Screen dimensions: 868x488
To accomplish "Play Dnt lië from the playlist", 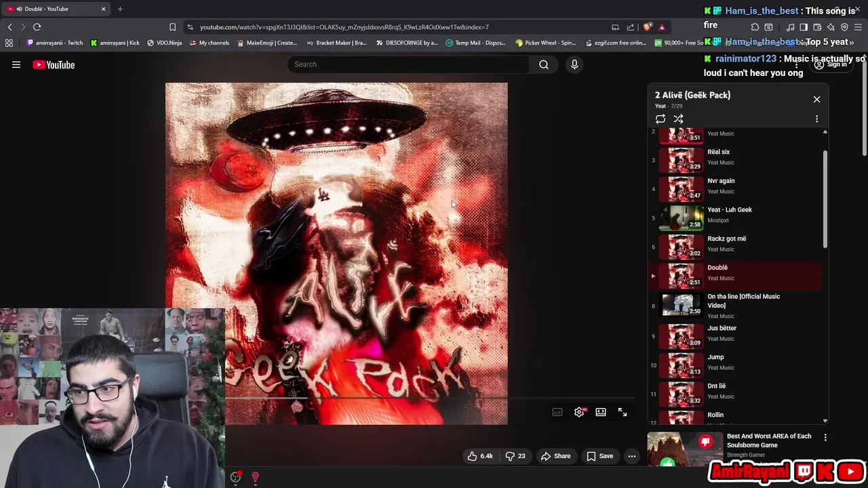I will [735, 394].
